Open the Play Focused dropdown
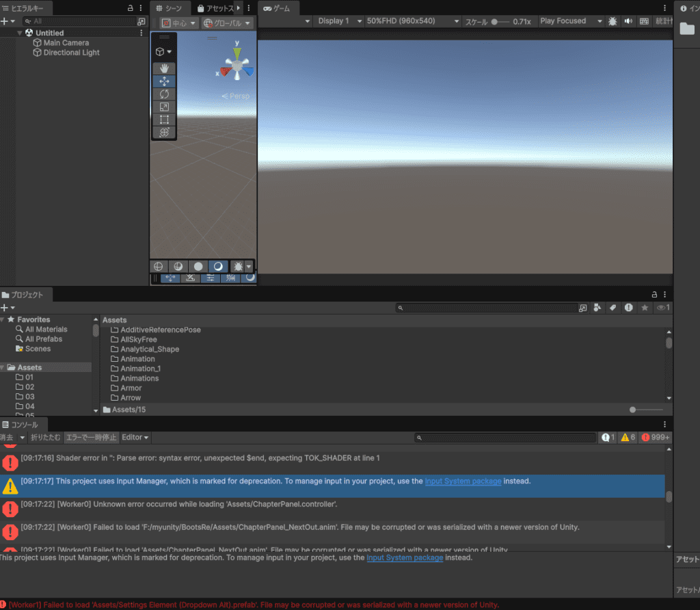This screenshot has width=700, height=610. click(x=570, y=21)
